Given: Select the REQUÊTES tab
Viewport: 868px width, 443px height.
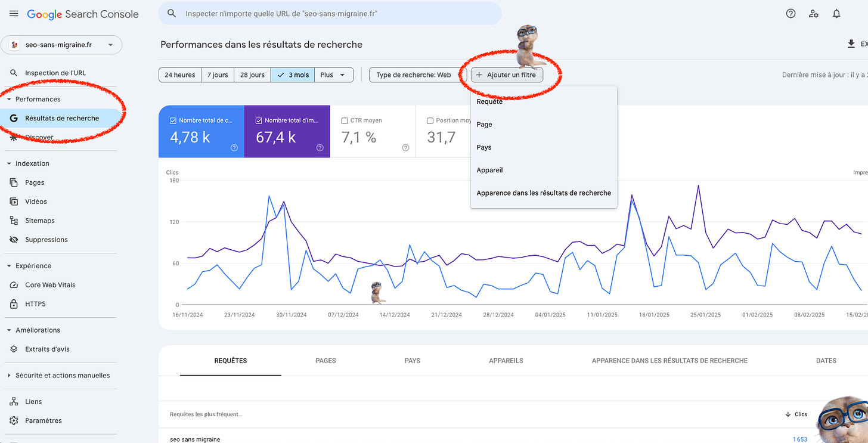Looking at the screenshot, I should pyautogui.click(x=231, y=361).
